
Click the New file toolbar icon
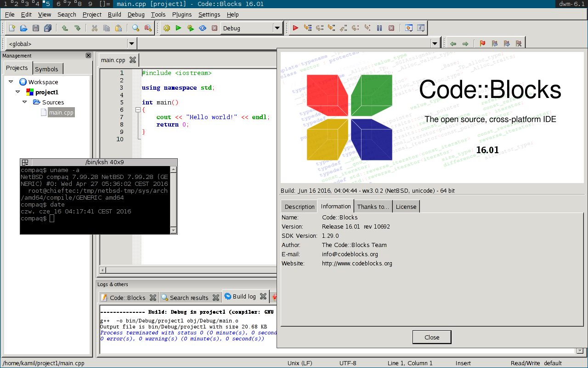click(12, 28)
